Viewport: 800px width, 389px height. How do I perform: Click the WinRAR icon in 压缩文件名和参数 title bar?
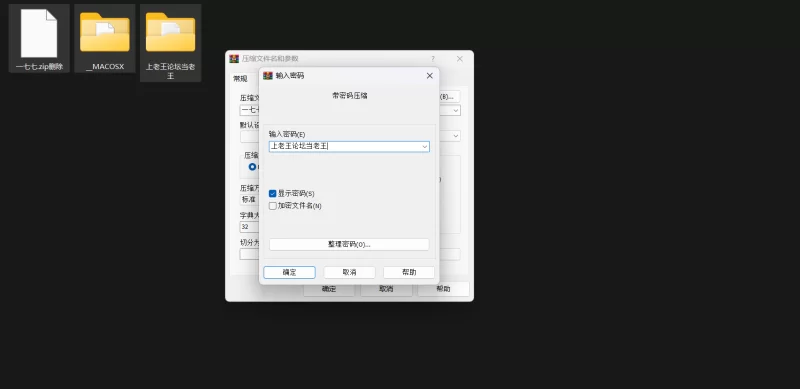pyautogui.click(x=234, y=59)
